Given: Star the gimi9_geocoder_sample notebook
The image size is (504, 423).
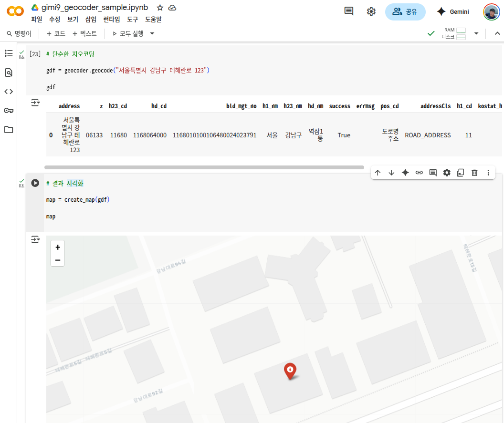Looking at the screenshot, I should pyautogui.click(x=160, y=8).
